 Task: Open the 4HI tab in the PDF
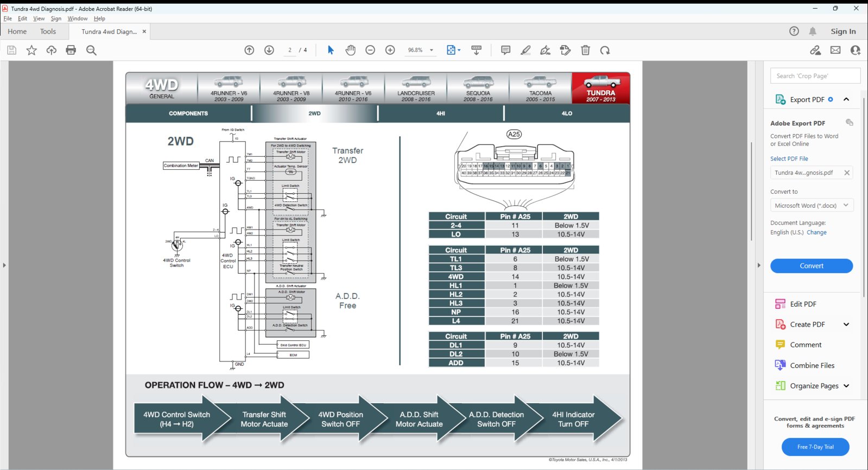point(441,113)
